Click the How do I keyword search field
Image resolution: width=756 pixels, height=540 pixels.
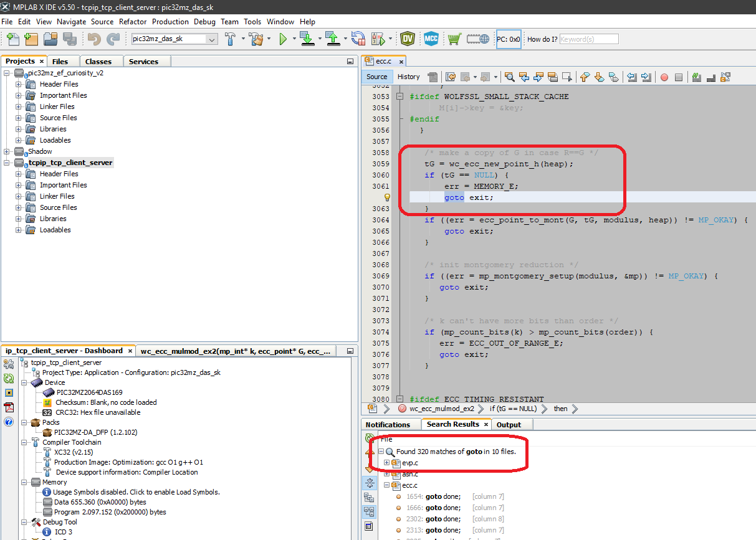[589, 39]
